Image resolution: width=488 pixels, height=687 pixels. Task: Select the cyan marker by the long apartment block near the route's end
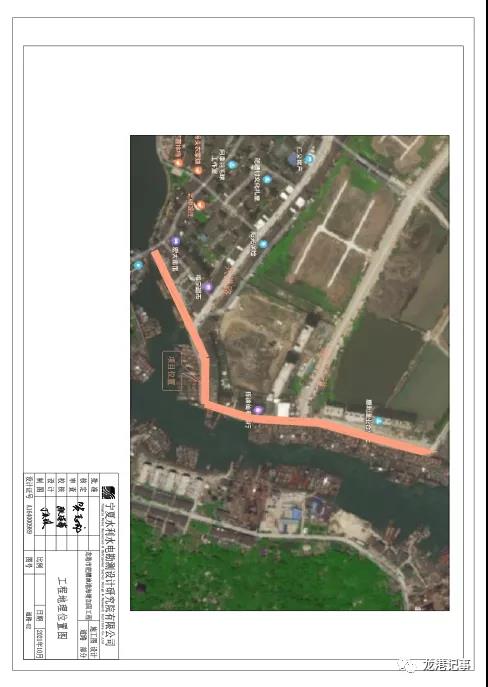tap(378, 421)
